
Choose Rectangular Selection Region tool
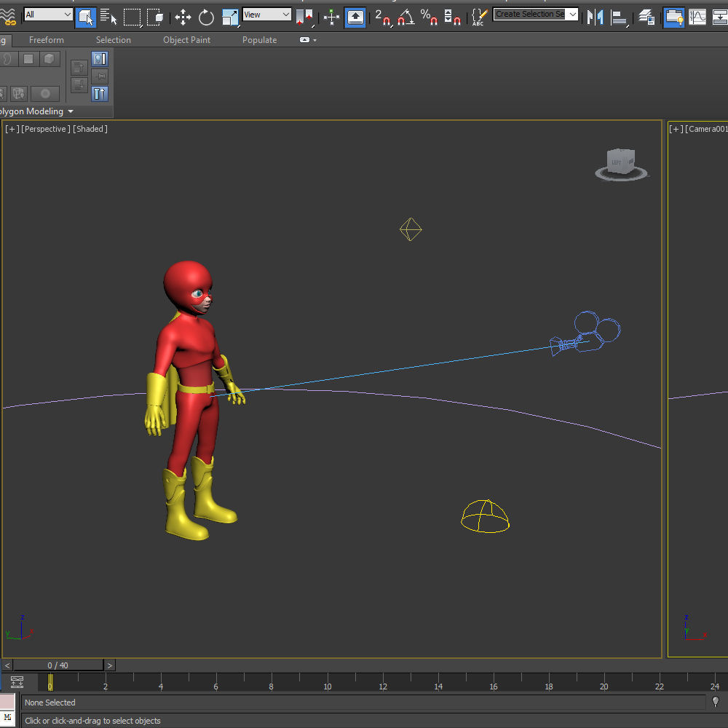(132, 17)
